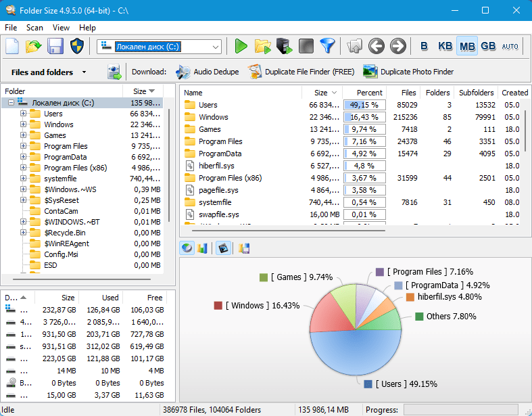This screenshot has width=532, height=416.
Task: Expand the systemfile tree node
Action: coord(23,179)
